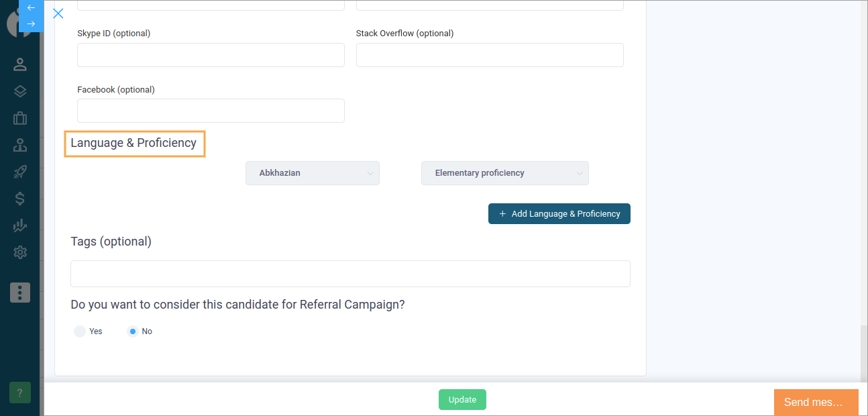Open the Send message orange button
This screenshot has height=416, width=868.
click(816, 403)
